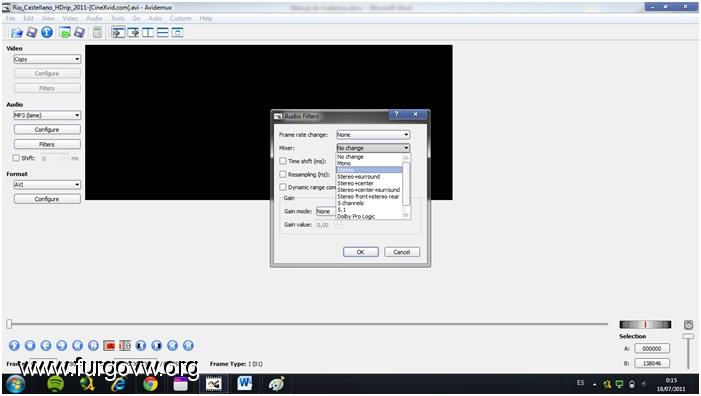The width and height of the screenshot is (701, 396).
Task: Click the Open video file toolbar icon
Action: pyautogui.click(x=17, y=32)
